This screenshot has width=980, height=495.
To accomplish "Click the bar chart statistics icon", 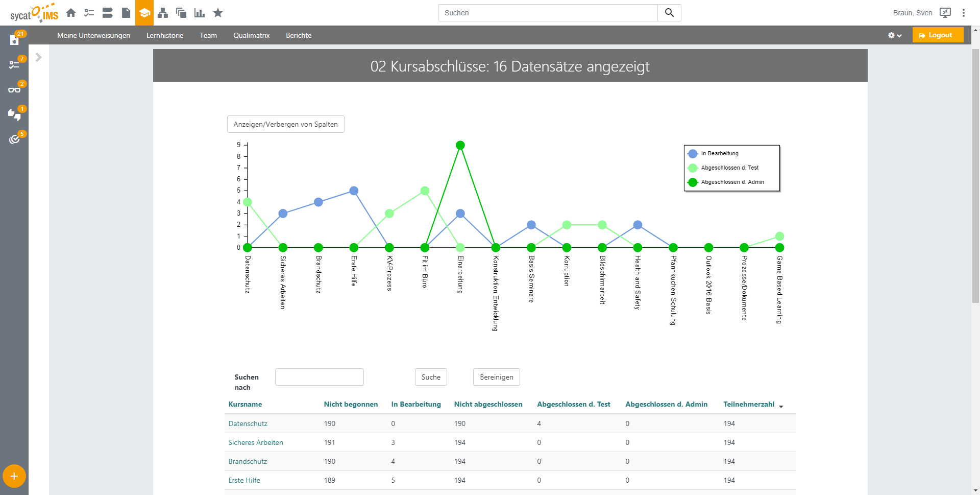I will click(200, 13).
